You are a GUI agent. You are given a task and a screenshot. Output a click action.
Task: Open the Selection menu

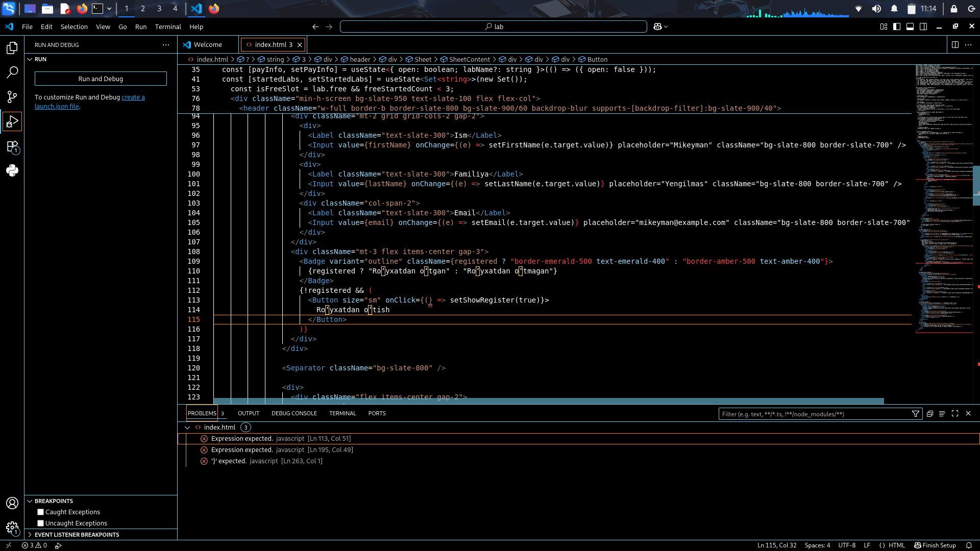pos(74,27)
